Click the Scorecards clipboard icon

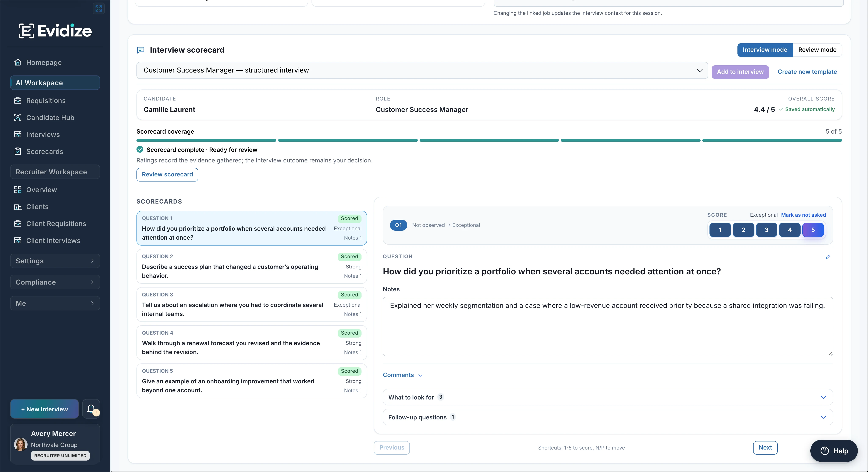click(18, 151)
